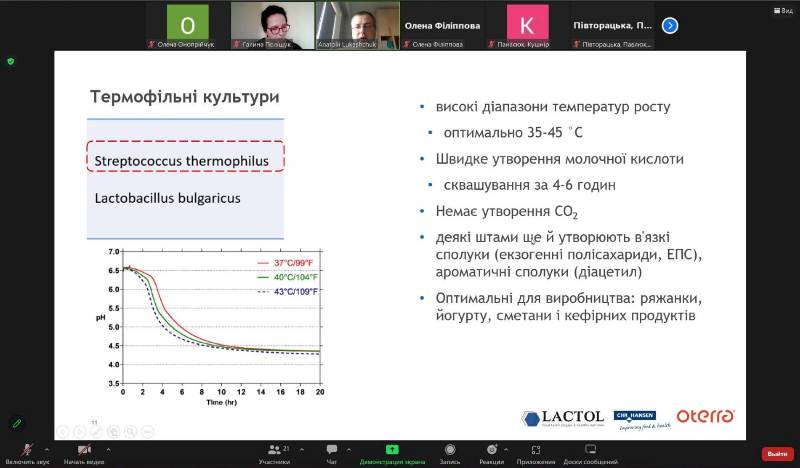This screenshot has width=800, height=468.
Task: Select Anatolii Lukashchuk video tile
Action: click(357, 26)
